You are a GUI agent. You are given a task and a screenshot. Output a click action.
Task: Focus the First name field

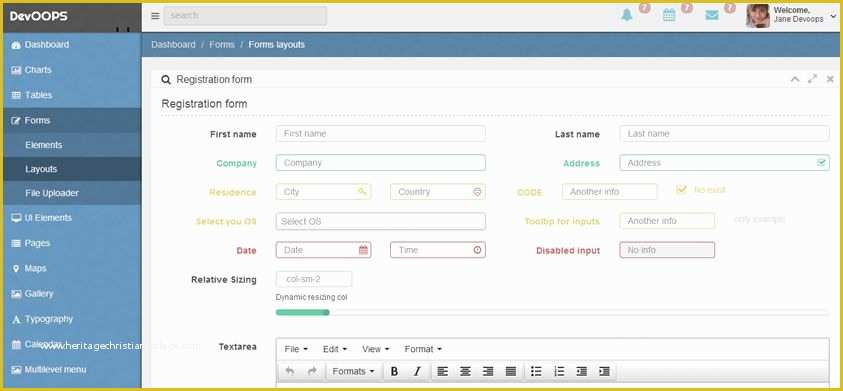[x=381, y=133]
